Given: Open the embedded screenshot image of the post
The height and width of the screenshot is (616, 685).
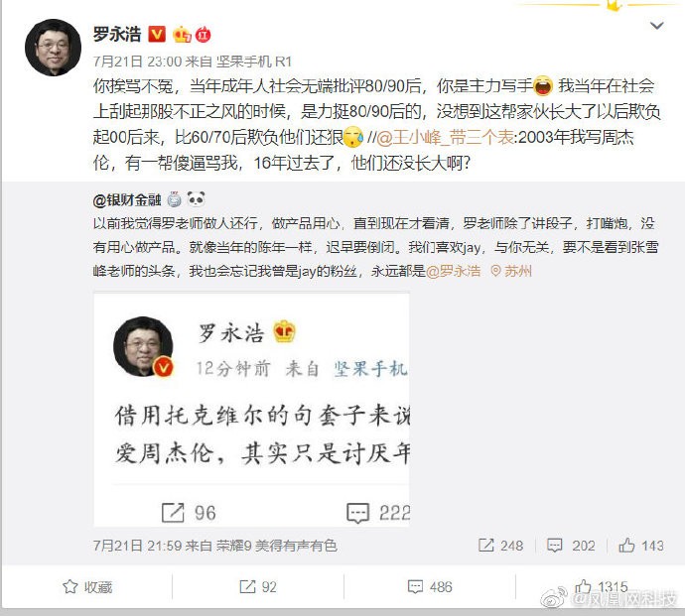Looking at the screenshot, I should pyautogui.click(x=251, y=410).
